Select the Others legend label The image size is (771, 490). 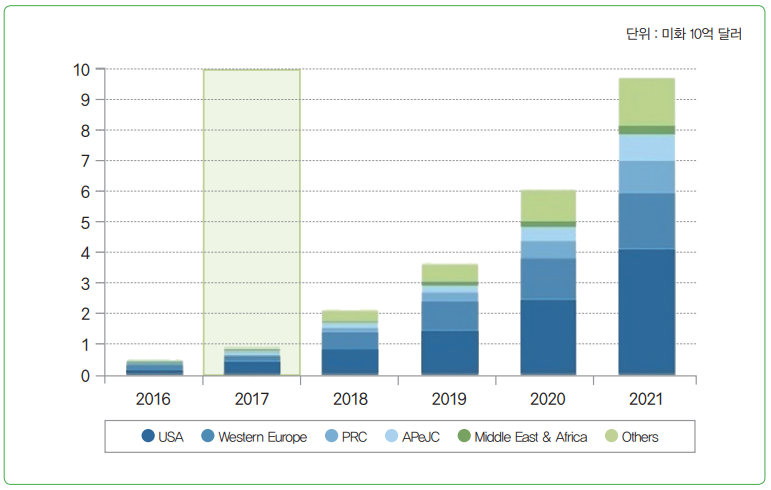[640, 437]
